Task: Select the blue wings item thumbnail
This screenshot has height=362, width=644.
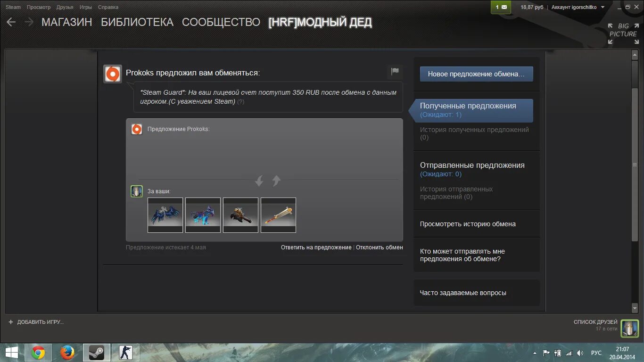Action: pos(165,215)
